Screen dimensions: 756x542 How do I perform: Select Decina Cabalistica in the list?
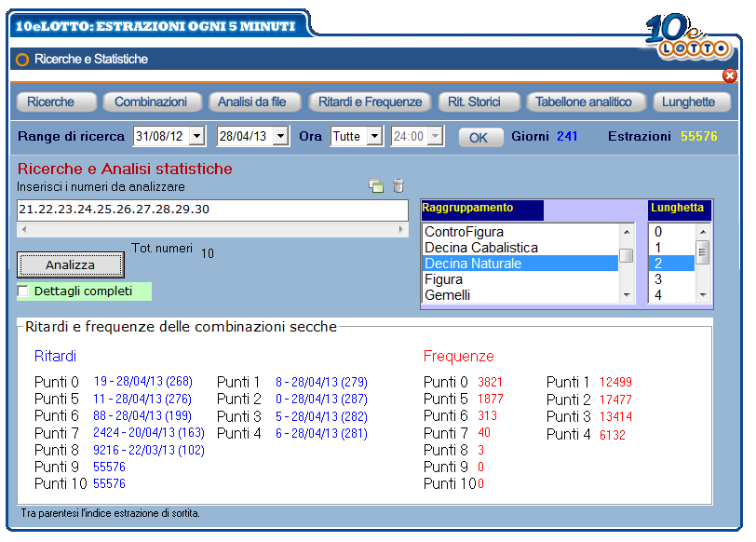click(520, 248)
